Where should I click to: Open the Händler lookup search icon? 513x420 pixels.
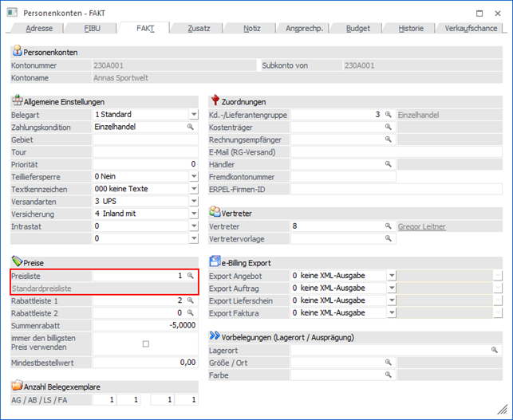click(x=389, y=164)
